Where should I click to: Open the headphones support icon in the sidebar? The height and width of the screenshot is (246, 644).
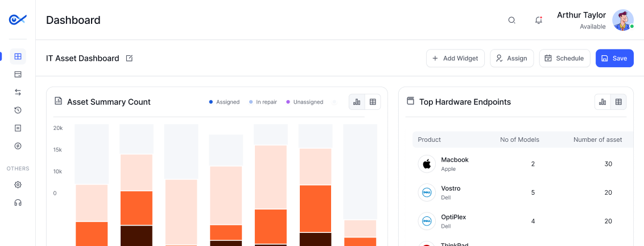coord(18,202)
